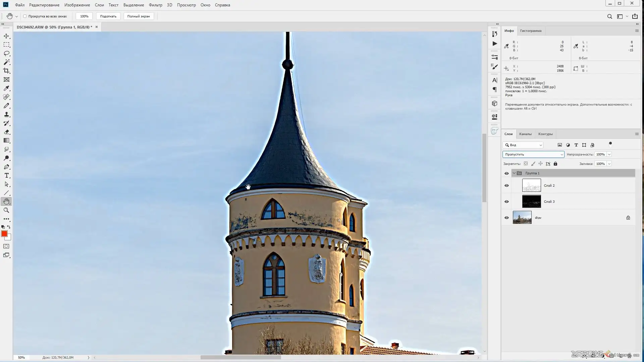Select the Gradient tool
Image resolution: width=644 pixels, height=362 pixels.
[6, 140]
